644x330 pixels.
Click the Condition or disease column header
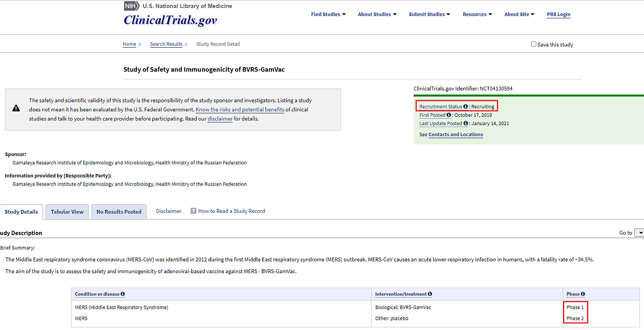click(97, 294)
